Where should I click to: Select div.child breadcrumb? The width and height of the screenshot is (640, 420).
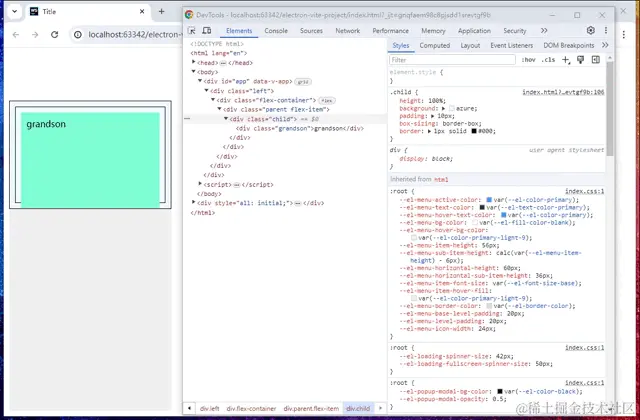pyautogui.click(x=358, y=408)
